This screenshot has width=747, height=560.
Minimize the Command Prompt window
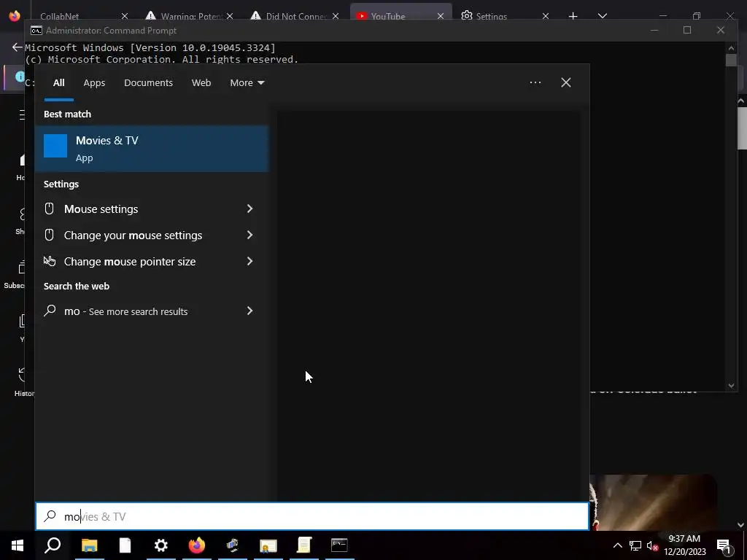click(x=654, y=30)
